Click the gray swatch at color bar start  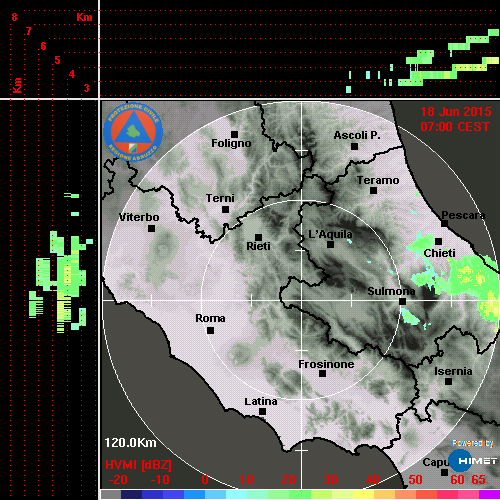tap(111, 494)
